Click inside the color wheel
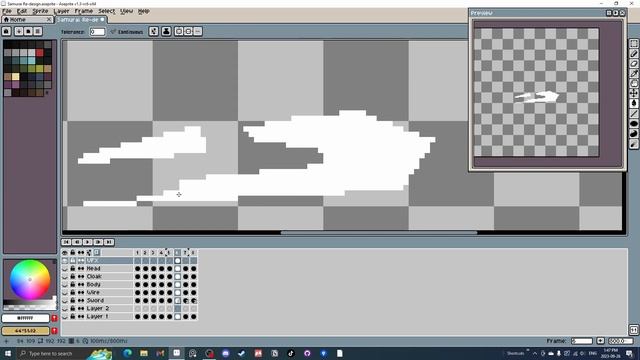This screenshot has width=640, height=360. pyautogui.click(x=30, y=280)
